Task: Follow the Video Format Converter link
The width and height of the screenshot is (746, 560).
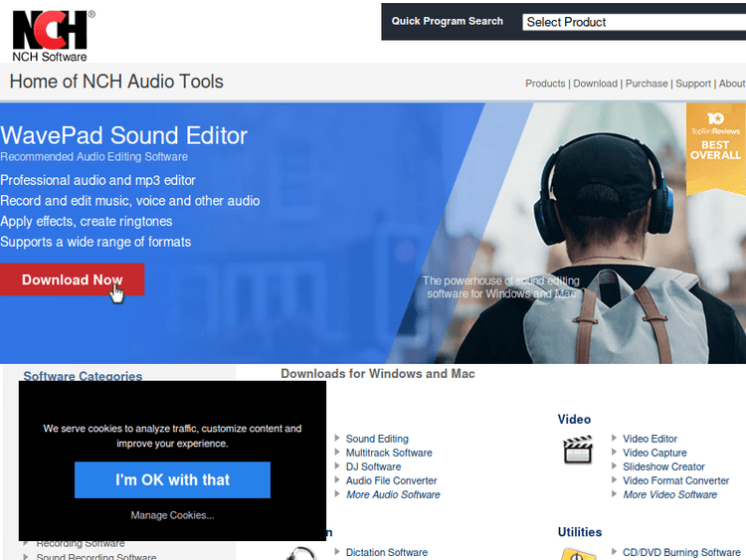Action: [675, 480]
